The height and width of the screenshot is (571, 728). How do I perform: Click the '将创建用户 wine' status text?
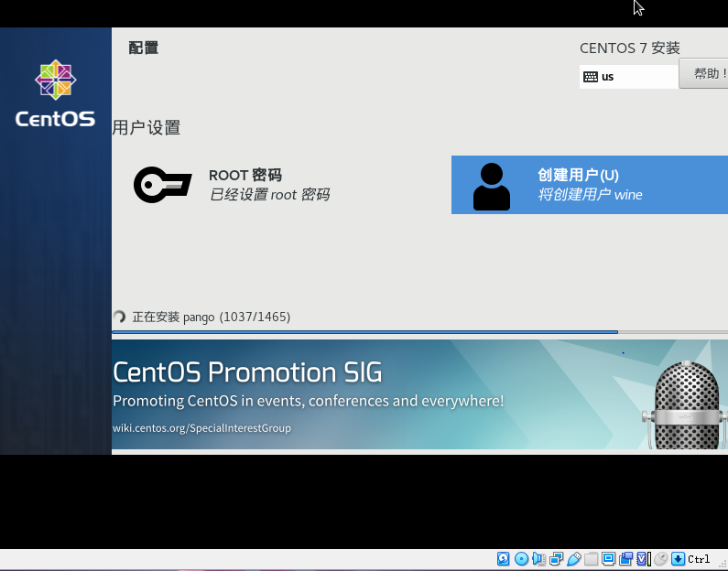tap(590, 194)
